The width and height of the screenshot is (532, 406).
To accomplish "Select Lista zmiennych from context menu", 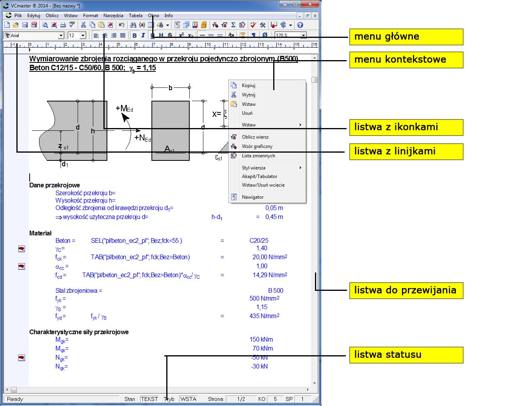I will 258,156.
